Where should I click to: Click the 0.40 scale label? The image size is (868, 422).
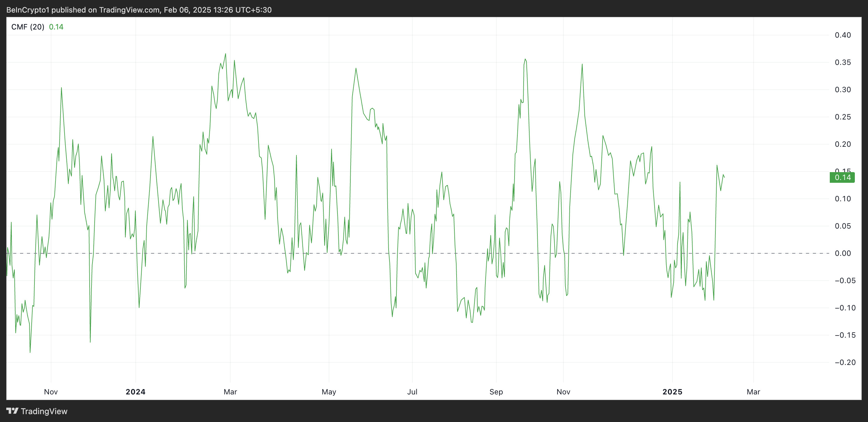(842, 35)
